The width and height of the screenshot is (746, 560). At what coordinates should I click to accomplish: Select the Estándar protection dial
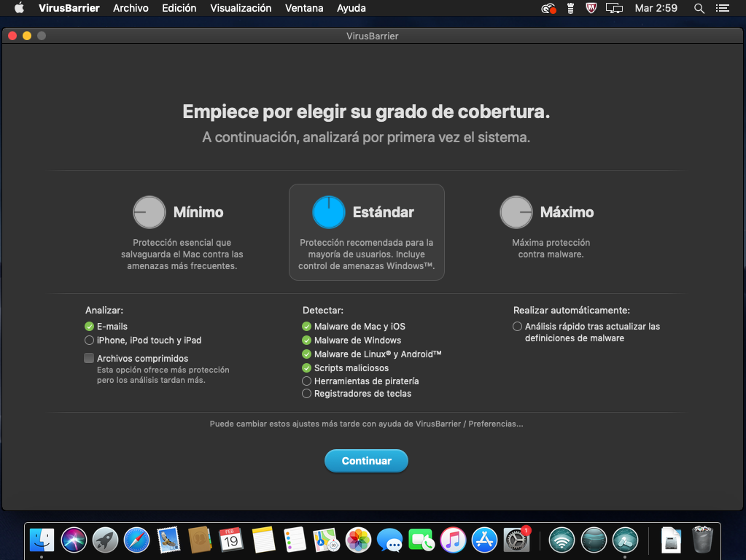pos(329,212)
